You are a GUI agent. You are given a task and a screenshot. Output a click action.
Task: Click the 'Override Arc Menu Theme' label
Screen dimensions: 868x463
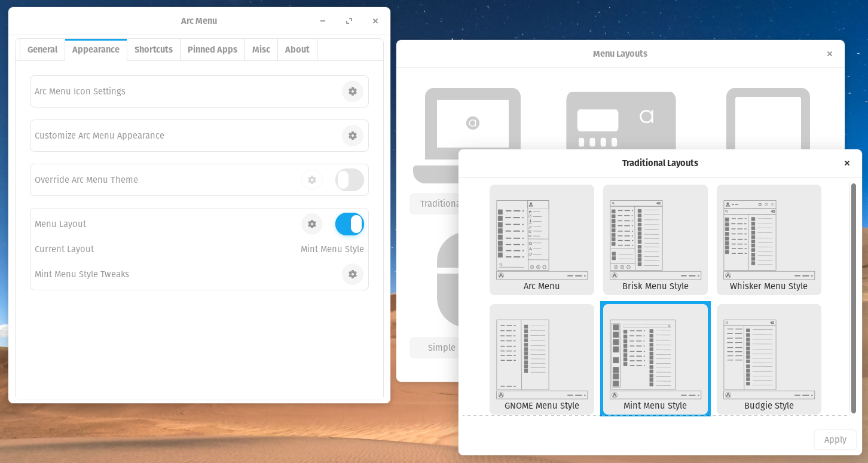point(86,180)
